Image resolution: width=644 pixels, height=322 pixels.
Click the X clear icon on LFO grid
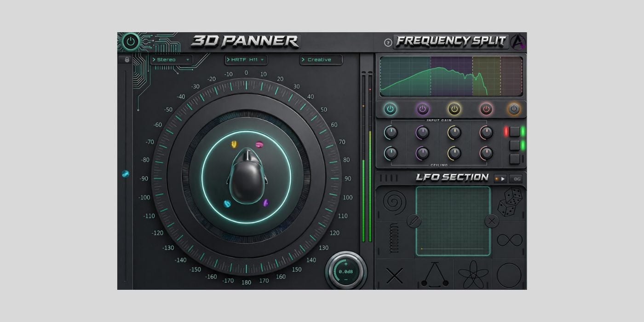click(x=492, y=221)
